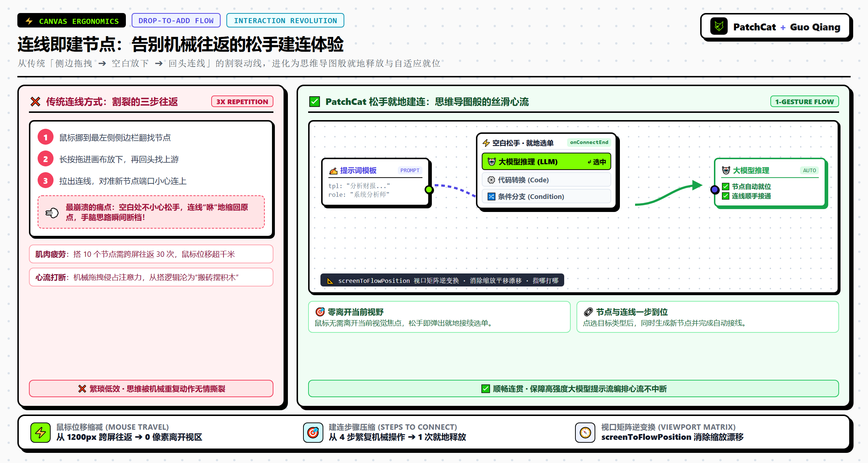Click the green output port on 提示词模板 node
868x463 pixels.
pyautogui.click(x=429, y=190)
